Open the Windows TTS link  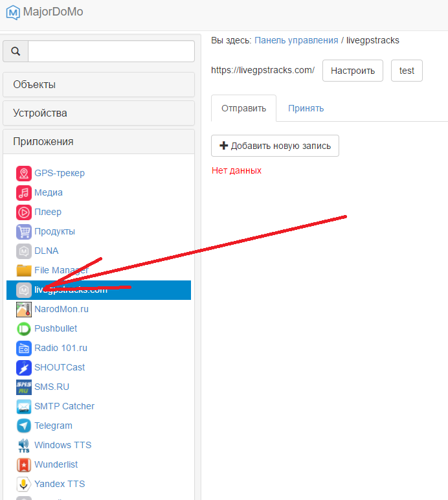(x=63, y=446)
